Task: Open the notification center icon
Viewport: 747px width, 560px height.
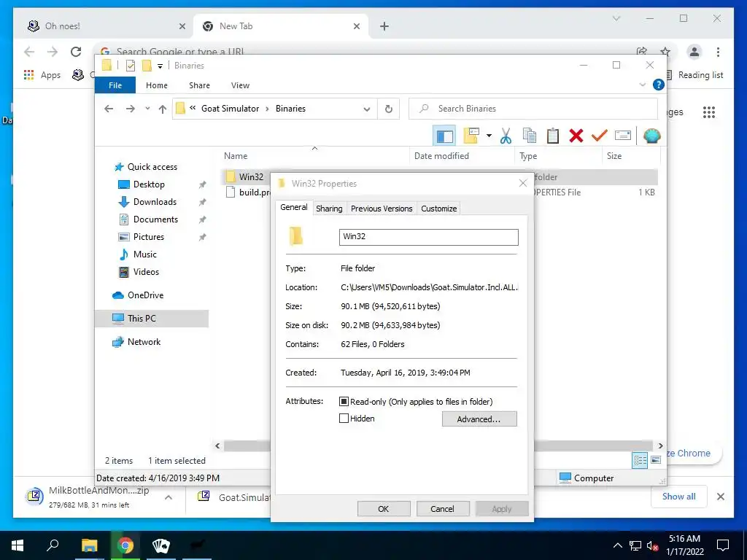Action: [x=723, y=545]
